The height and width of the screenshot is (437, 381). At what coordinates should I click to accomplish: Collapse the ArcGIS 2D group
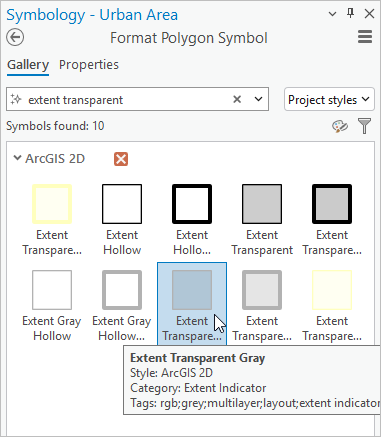pos(17,158)
